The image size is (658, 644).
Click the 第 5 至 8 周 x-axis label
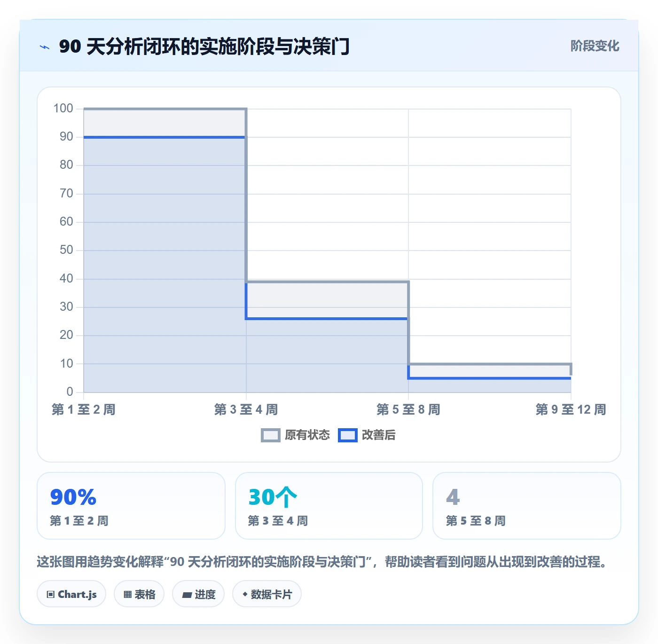tap(408, 409)
